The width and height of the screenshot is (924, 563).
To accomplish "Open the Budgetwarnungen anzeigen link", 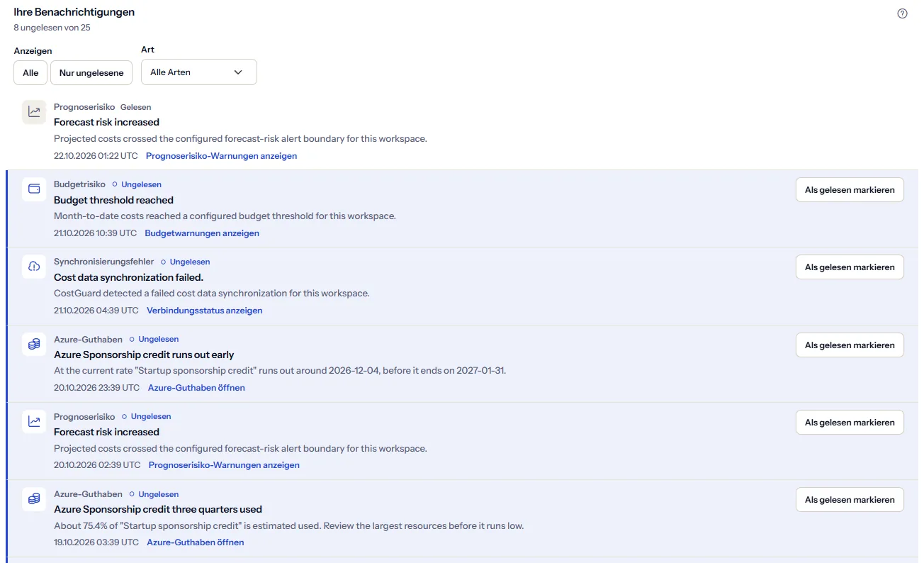I will coord(202,233).
